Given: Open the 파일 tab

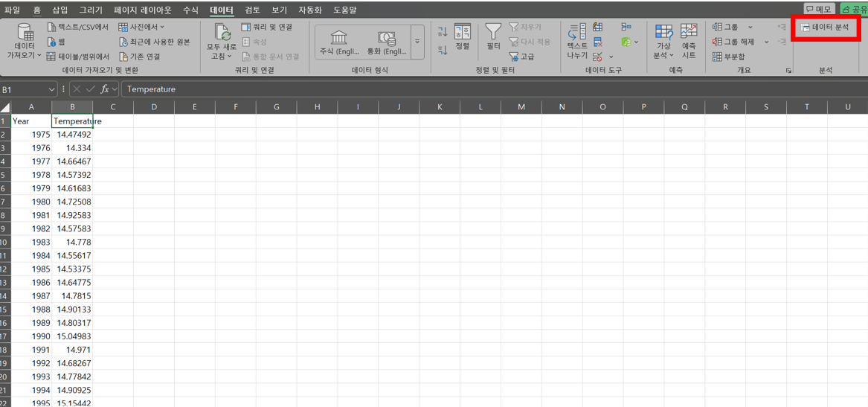Looking at the screenshot, I should pyautogui.click(x=12, y=10).
